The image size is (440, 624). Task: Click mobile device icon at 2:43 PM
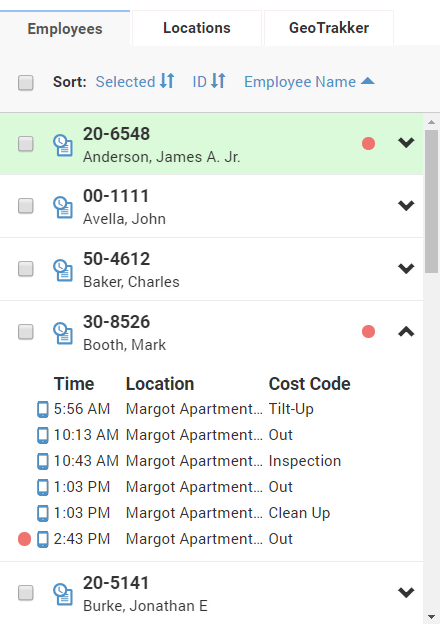point(43,540)
